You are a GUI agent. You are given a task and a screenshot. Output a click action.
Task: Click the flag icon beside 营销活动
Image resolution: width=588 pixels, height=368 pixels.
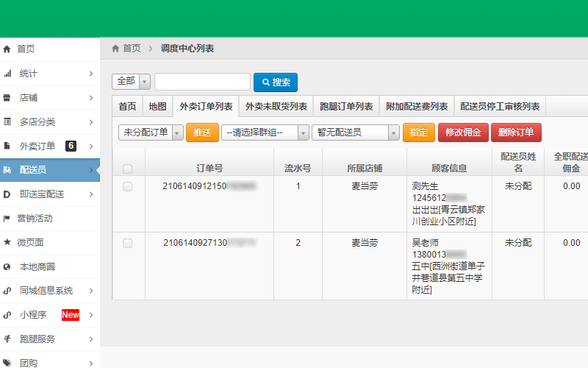(x=7, y=219)
